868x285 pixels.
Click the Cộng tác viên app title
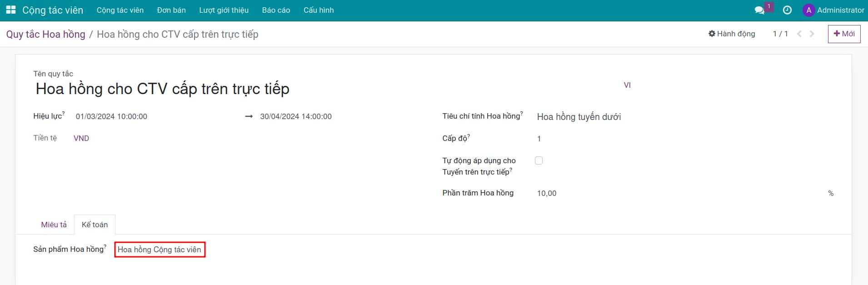(x=53, y=10)
